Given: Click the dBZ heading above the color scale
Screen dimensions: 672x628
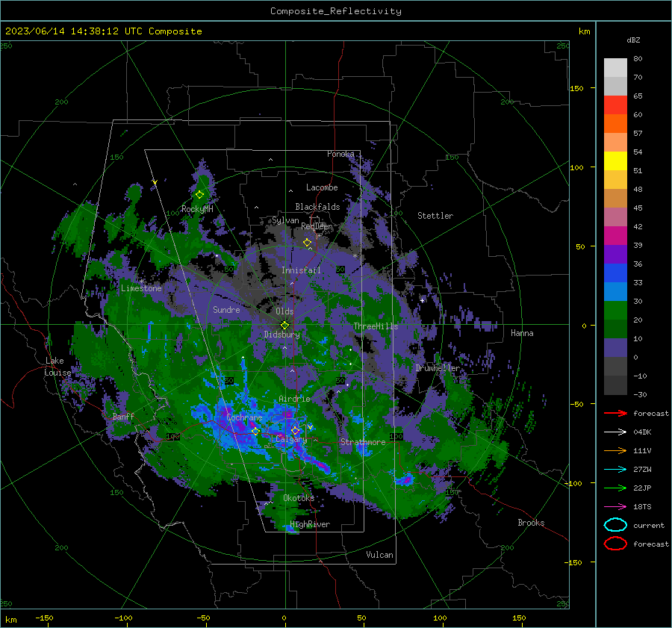Looking at the screenshot, I should point(633,40).
